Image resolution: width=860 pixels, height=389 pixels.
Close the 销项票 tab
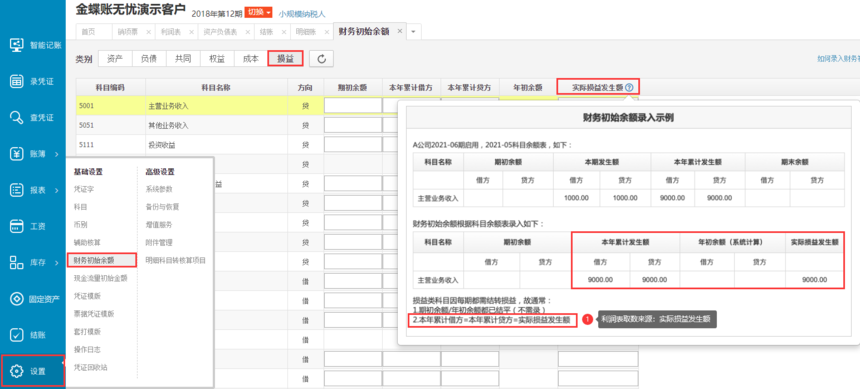tap(148, 32)
